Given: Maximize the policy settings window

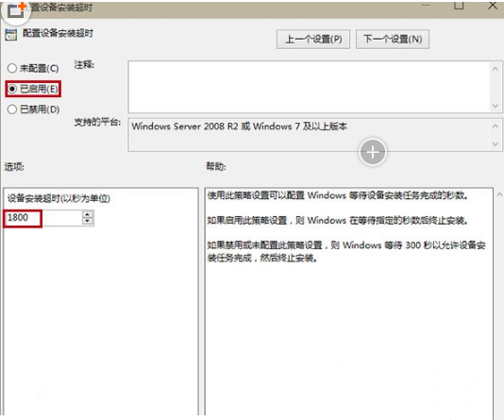Looking at the screenshot, I should pos(459,5).
